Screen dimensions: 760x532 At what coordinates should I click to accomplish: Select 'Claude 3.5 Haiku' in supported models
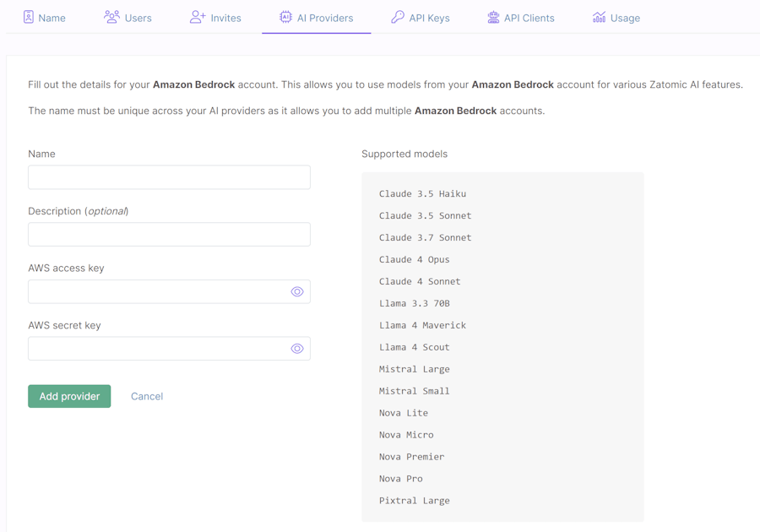tap(423, 194)
